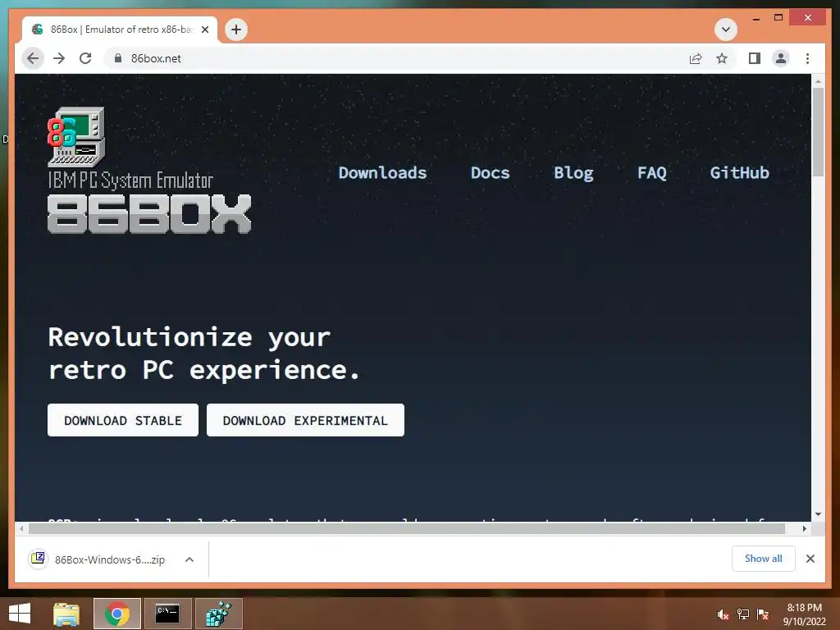Open the Chrome side panel

pyautogui.click(x=755, y=58)
